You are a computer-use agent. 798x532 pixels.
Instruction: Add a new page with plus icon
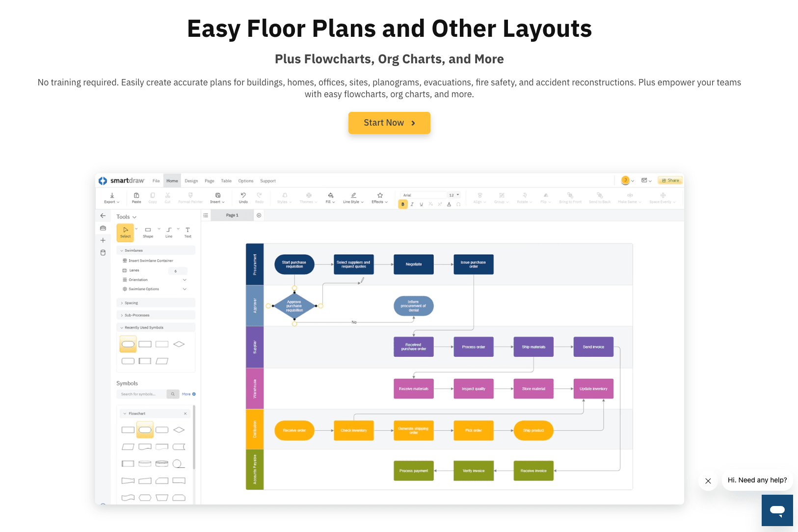[x=259, y=215]
